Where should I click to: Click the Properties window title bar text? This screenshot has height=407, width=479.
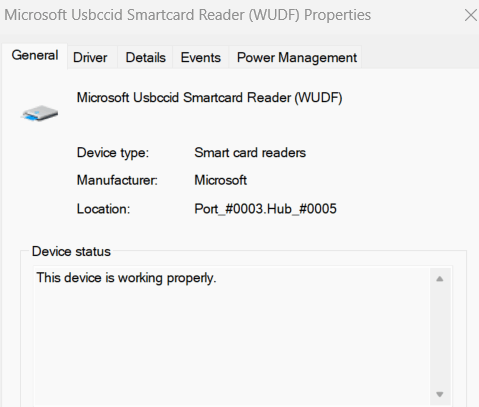point(187,15)
